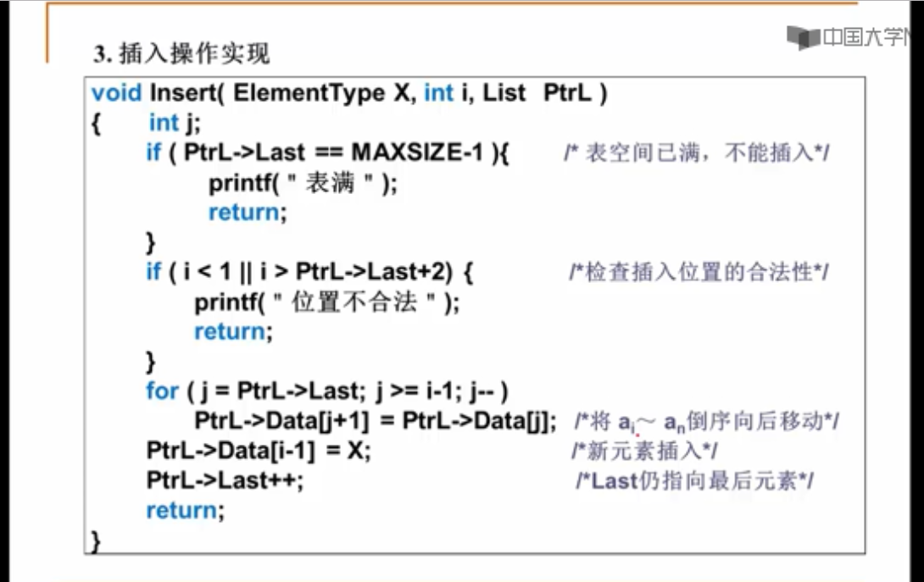Click the second return statement
This screenshot has width=924, height=582.
tap(233, 331)
